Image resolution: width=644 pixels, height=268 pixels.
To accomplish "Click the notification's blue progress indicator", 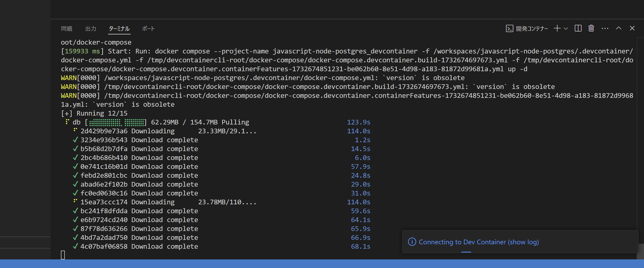I will pos(466,252).
